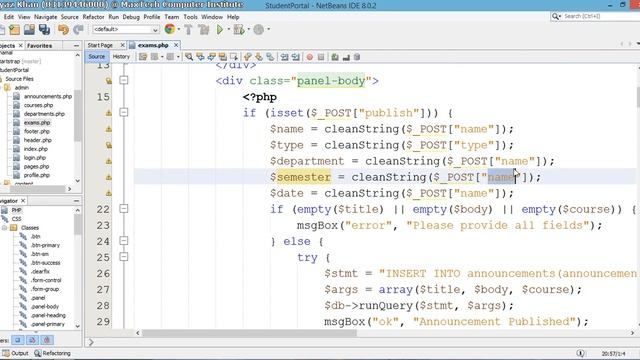Viewport: 640px width, 360px height.
Task: Open the Debug Project dropdown arrow
Action: coord(248,29)
